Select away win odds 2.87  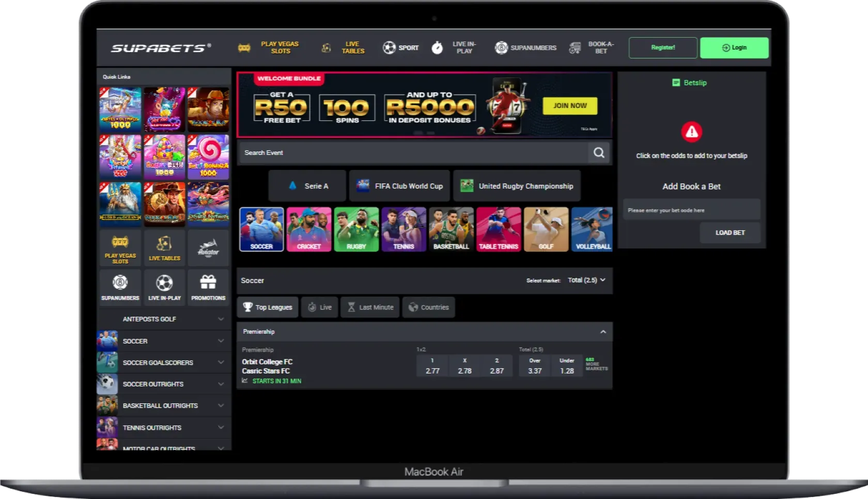point(497,366)
